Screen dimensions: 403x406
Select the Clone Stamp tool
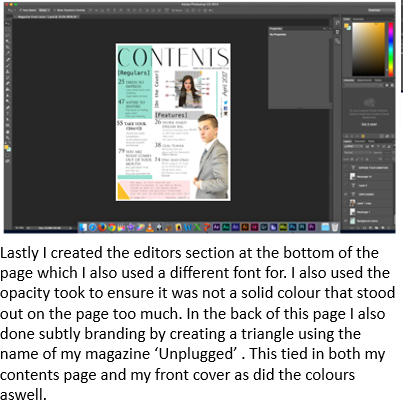tap(8, 71)
